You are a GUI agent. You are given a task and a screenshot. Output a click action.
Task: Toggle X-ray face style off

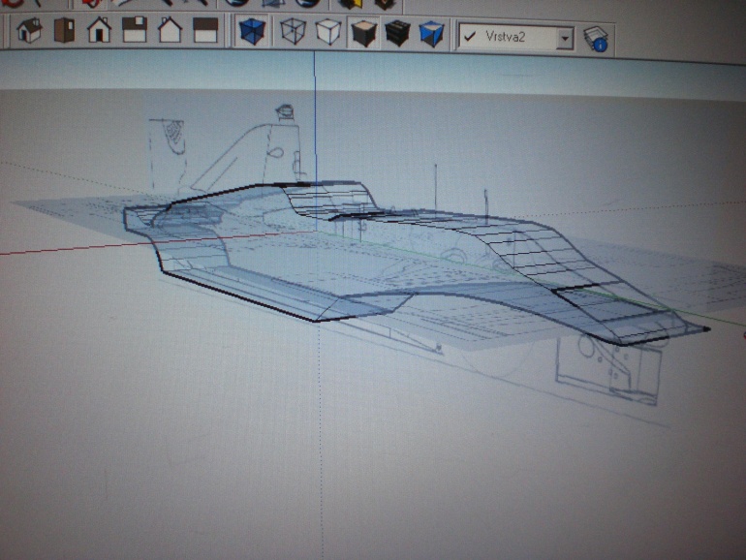click(x=252, y=31)
